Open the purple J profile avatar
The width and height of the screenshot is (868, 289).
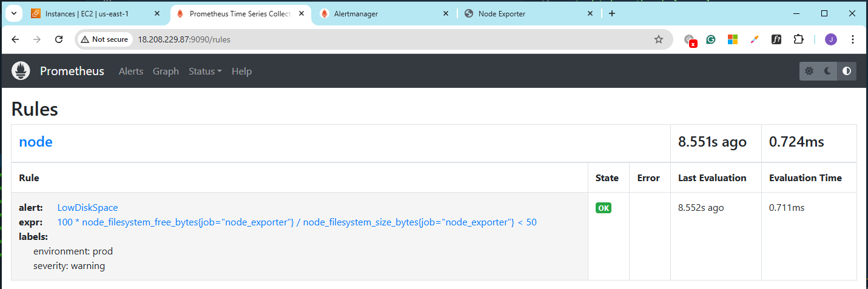(x=831, y=39)
